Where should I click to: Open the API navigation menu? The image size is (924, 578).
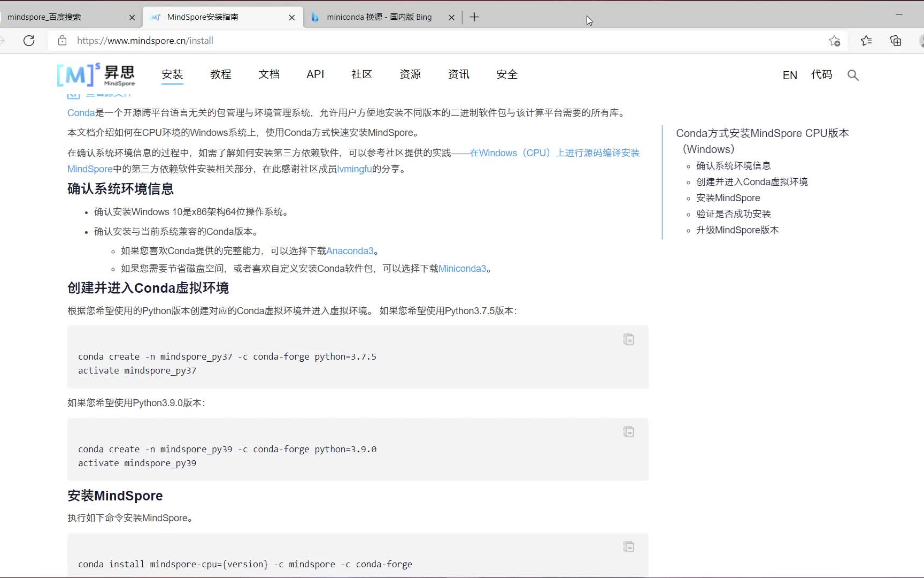pyautogui.click(x=315, y=74)
